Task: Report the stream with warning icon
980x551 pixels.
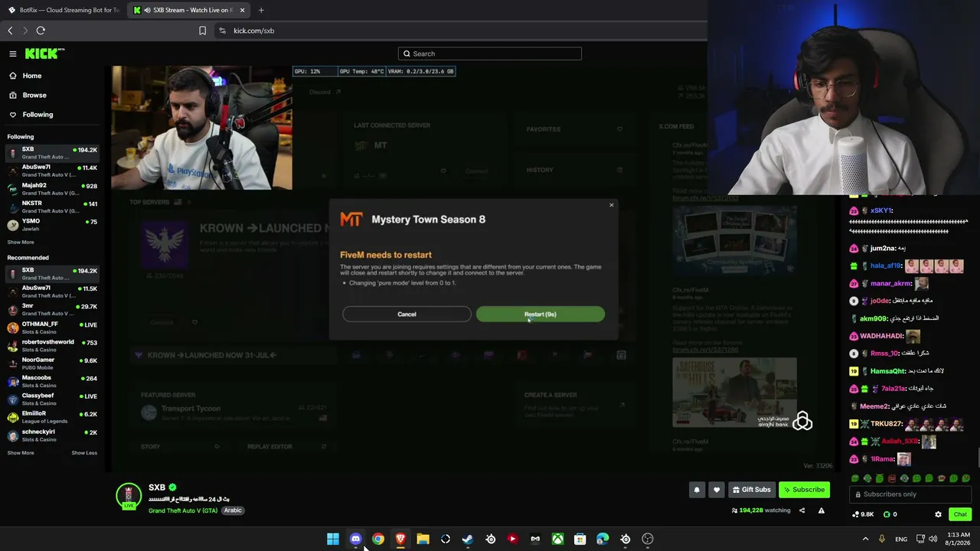Action: 822,510
